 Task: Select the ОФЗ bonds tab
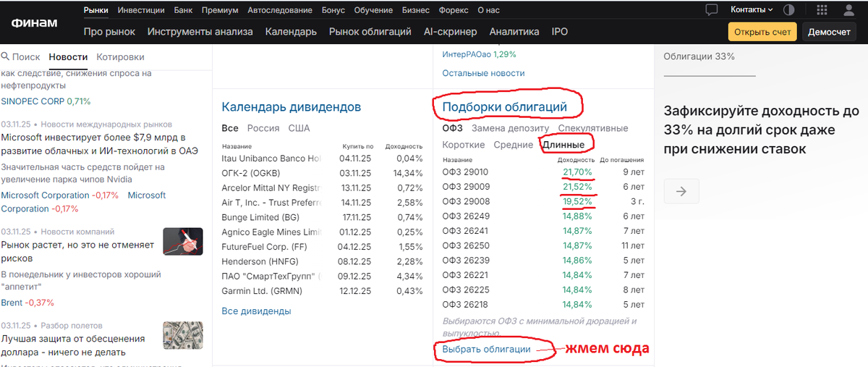coord(452,128)
